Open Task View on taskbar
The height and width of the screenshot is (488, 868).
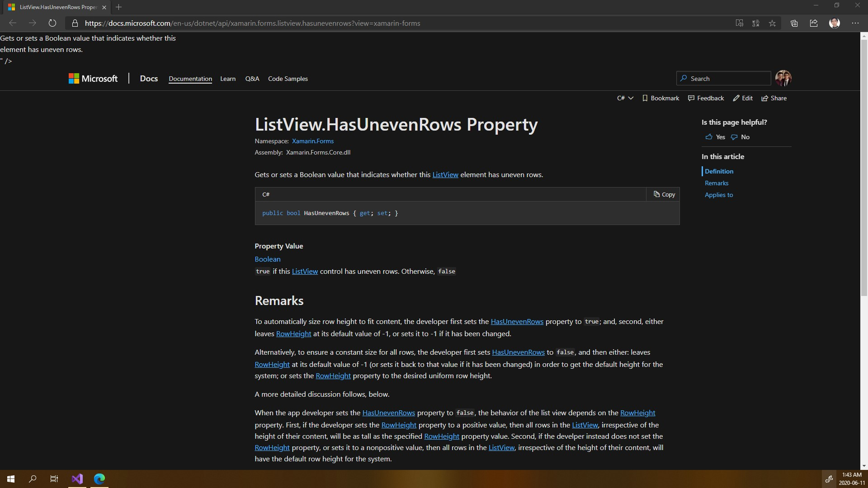point(54,479)
